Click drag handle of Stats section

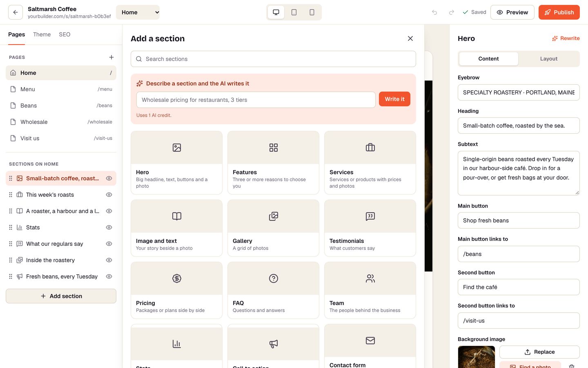pos(11,227)
